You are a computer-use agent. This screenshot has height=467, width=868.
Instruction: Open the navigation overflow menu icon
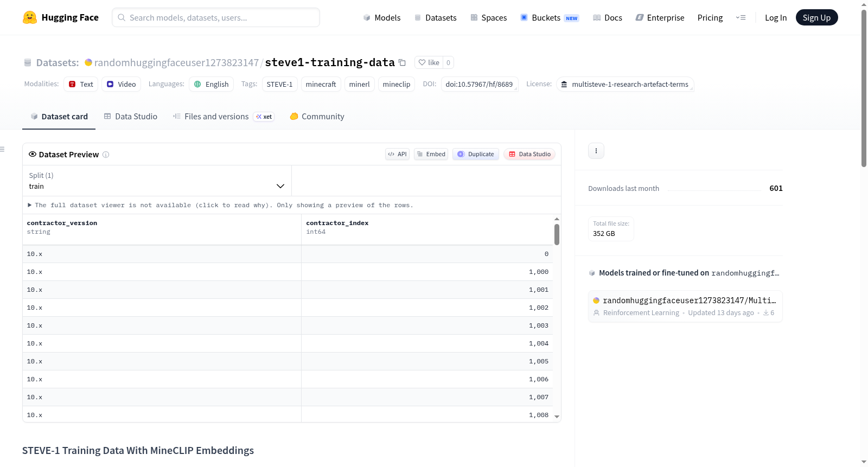pos(741,17)
